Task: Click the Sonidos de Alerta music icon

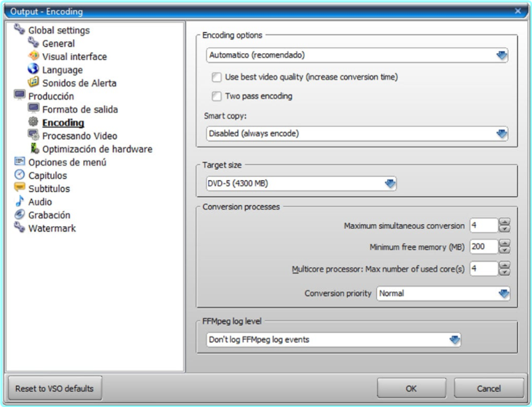Action: (33, 82)
